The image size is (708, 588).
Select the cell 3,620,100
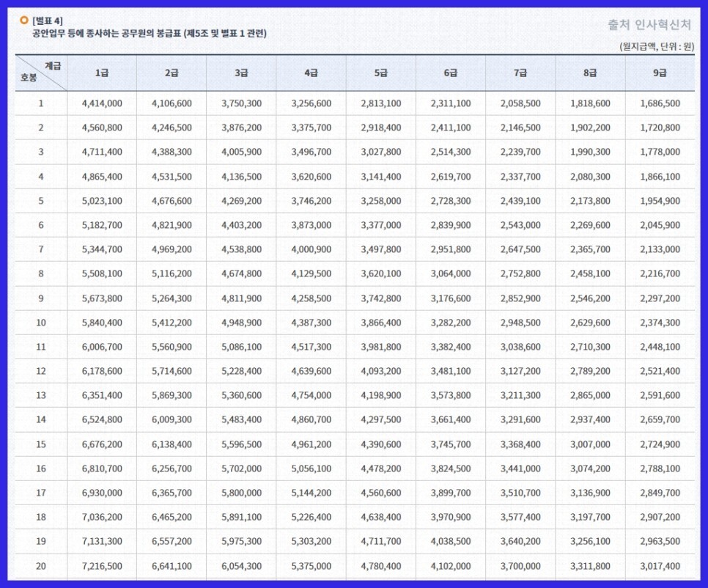tap(380, 273)
